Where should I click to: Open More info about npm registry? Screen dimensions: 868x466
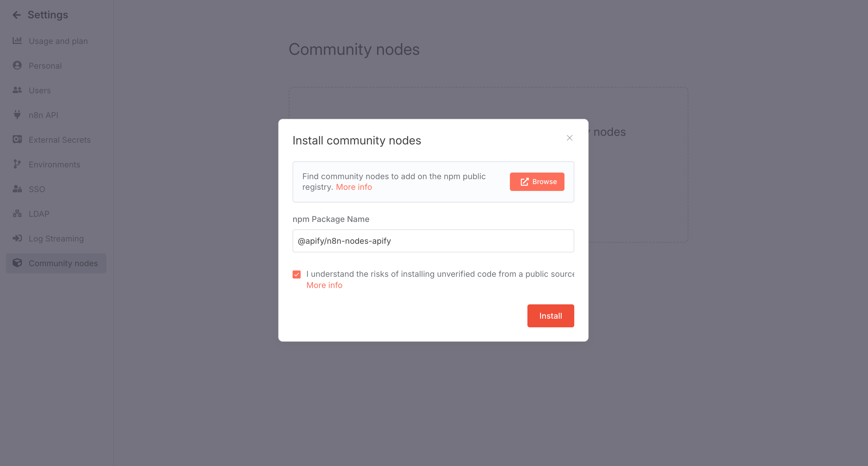(x=354, y=187)
